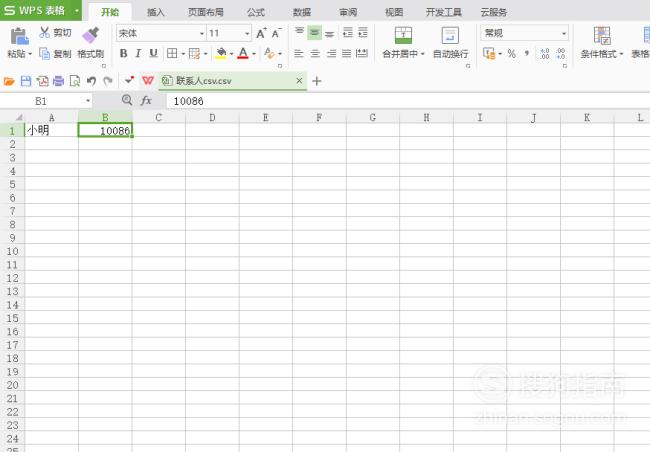Toggle Underline formatting
Image resolution: width=650 pixels, height=452 pixels.
(x=153, y=53)
